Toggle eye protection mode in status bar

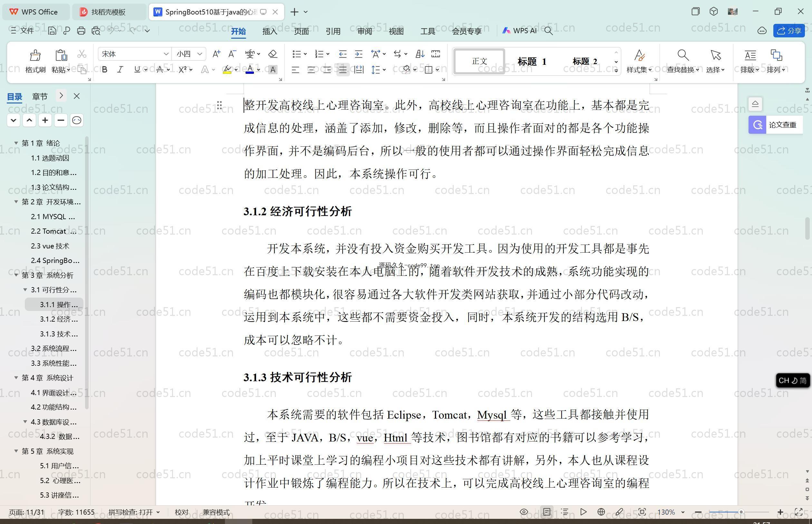[524, 512]
